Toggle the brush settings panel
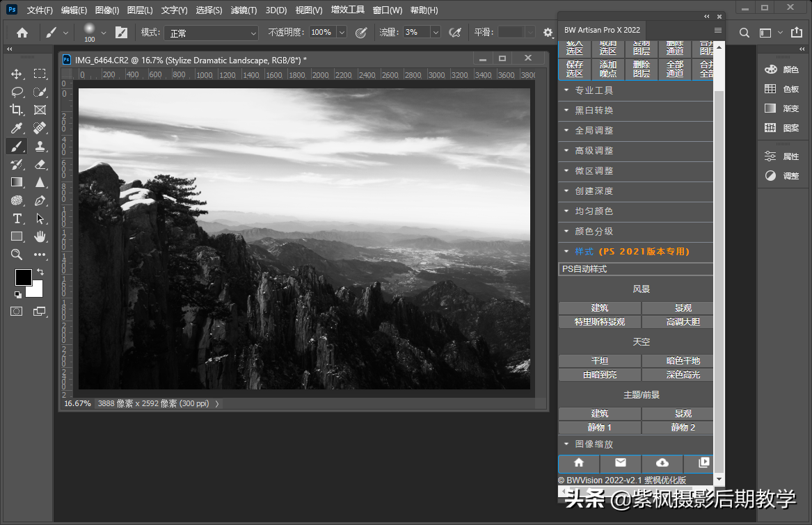The image size is (812, 525). (121, 33)
